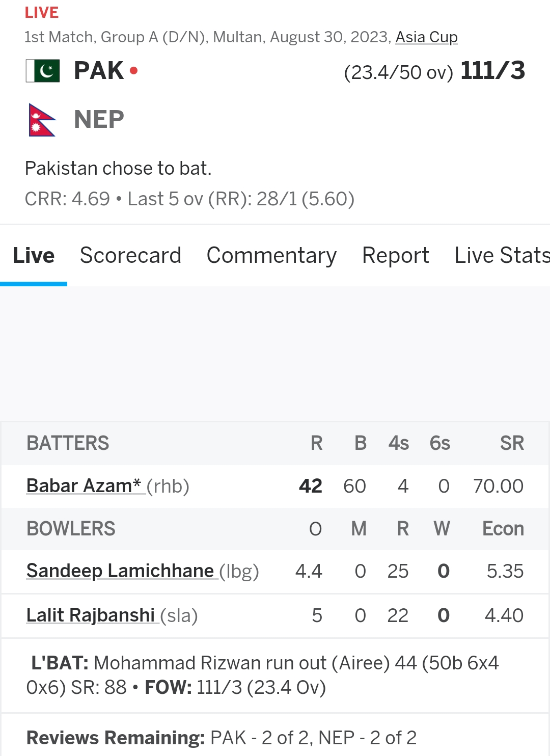Open the Asia Cup link
Viewport: 550px width, 756px height.
click(x=426, y=37)
